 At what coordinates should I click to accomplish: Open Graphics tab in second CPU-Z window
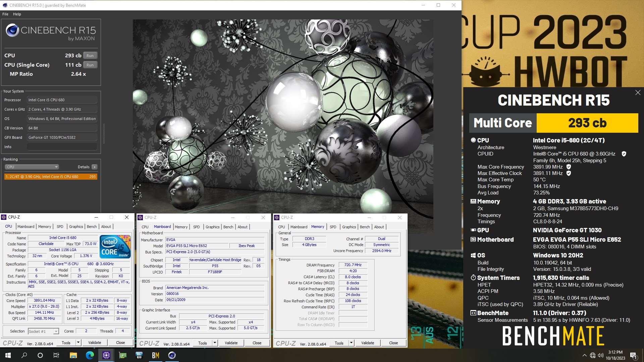click(213, 227)
